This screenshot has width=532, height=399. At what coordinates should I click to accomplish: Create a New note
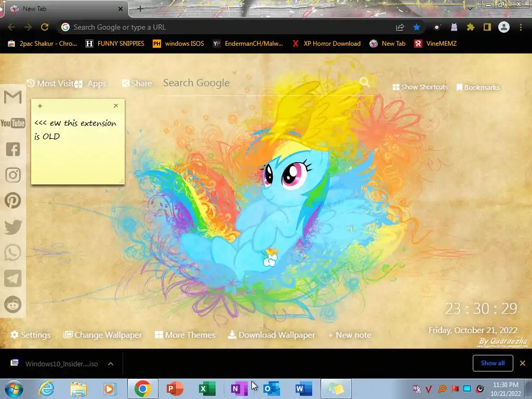[350, 335]
